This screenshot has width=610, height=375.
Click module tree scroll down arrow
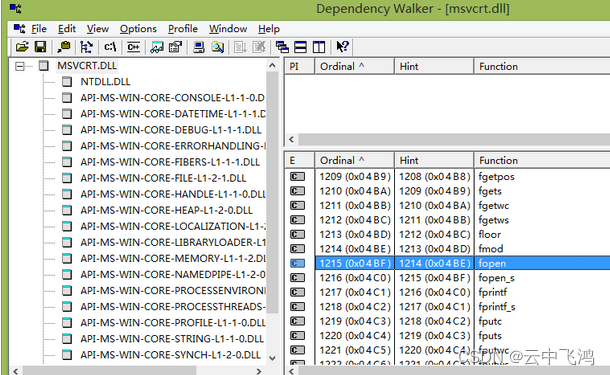point(272,358)
